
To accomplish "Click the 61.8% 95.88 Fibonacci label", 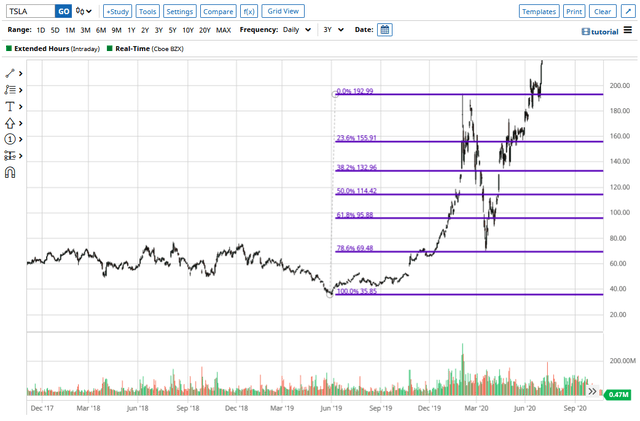I will [x=355, y=215].
